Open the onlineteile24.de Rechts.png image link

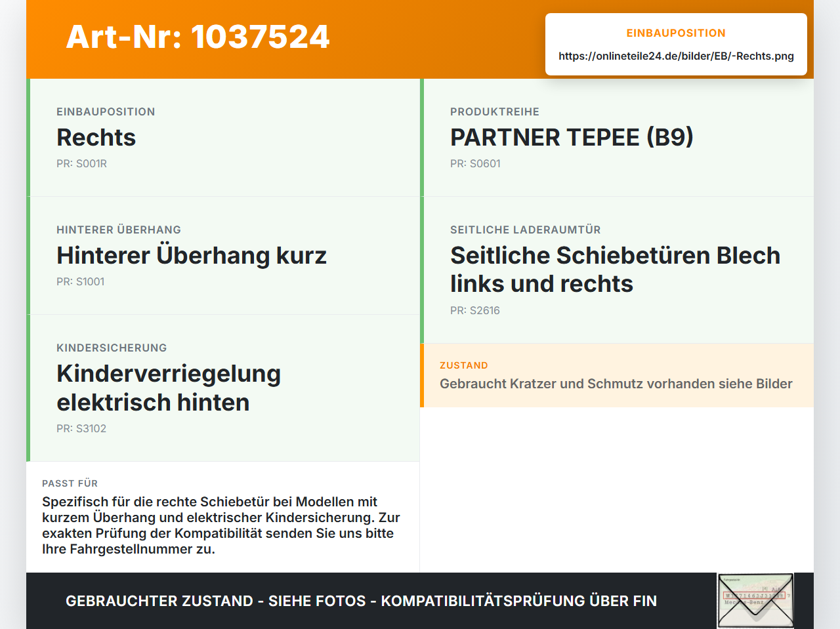tap(676, 56)
